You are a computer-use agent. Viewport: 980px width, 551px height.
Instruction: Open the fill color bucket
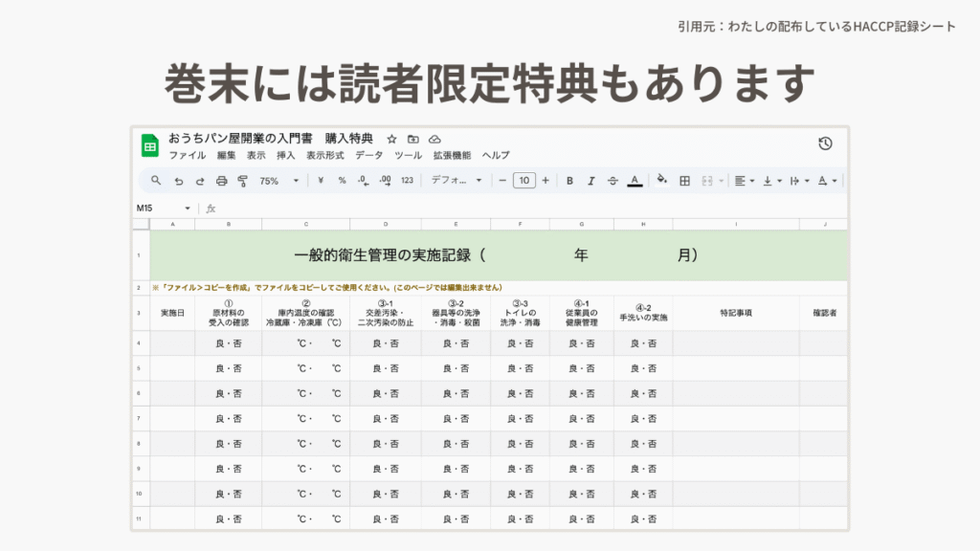pos(661,180)
